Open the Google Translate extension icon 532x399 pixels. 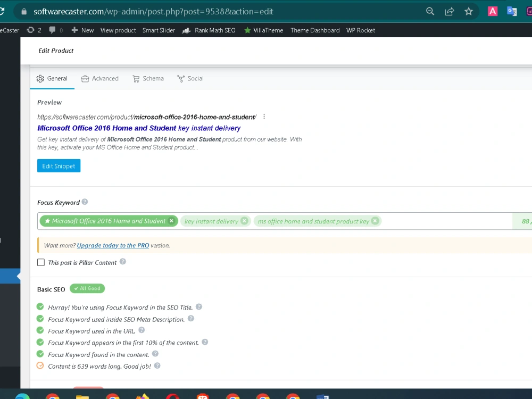[x=512, y=12]
